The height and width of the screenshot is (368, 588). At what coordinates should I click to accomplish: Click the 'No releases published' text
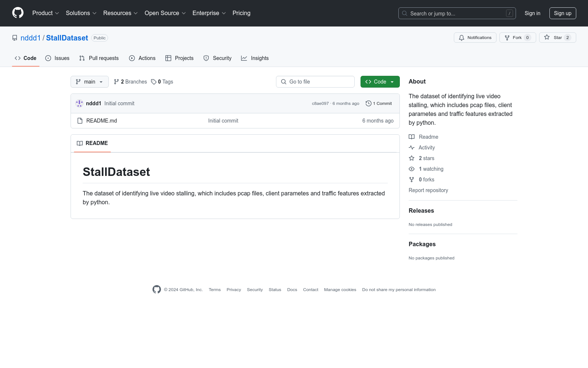point(430,224)
